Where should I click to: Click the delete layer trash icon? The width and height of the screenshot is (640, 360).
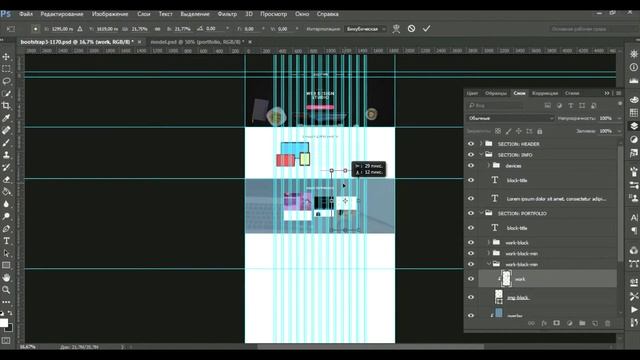607,323
